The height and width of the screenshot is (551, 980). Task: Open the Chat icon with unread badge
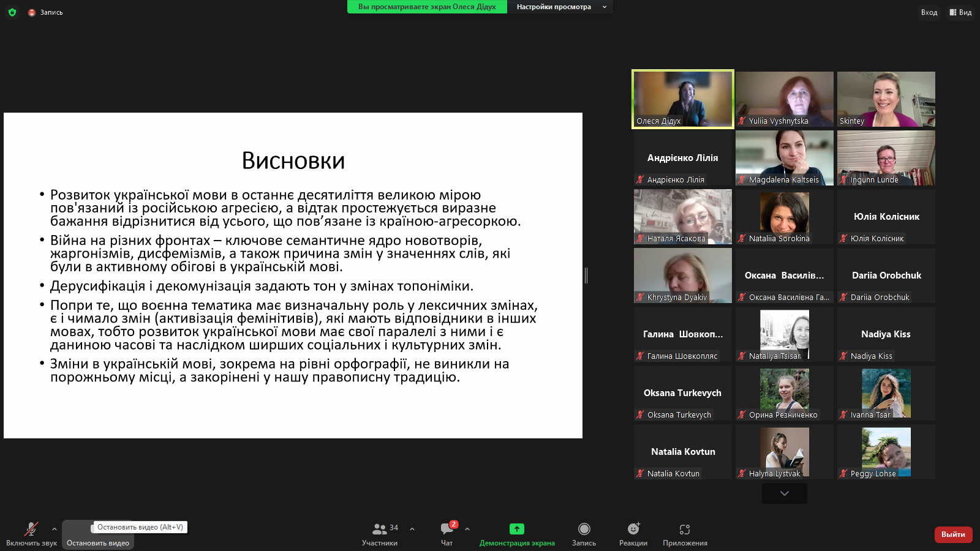pyautogui.click(x=447, y=529)
